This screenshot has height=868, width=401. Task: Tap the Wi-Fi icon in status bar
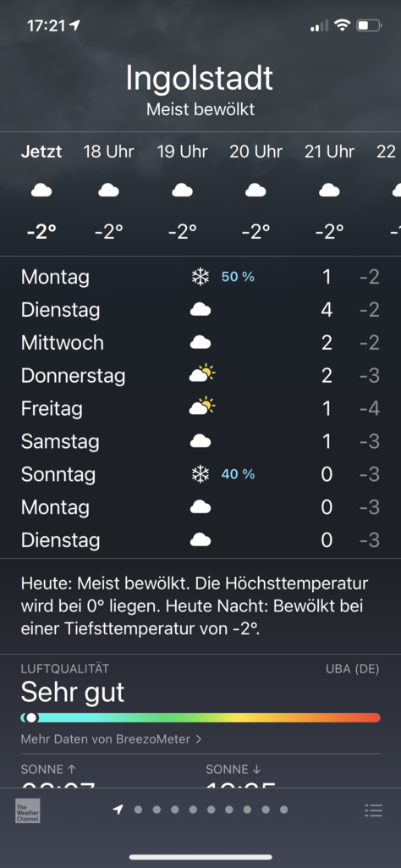[x=343, y=25]
